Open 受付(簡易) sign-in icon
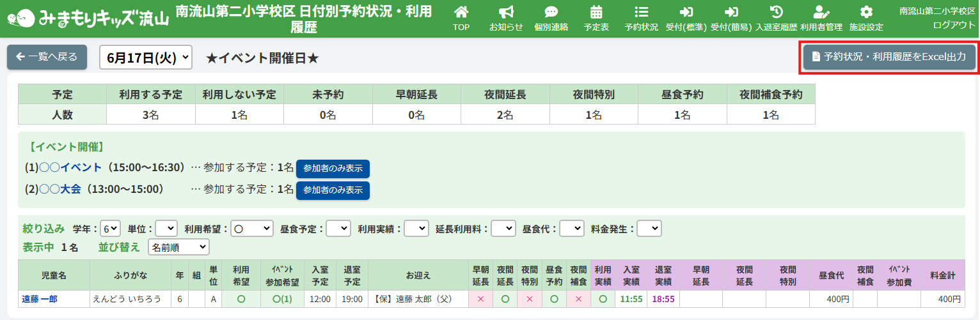Screen dimensions: 980x320 point(731,19)
